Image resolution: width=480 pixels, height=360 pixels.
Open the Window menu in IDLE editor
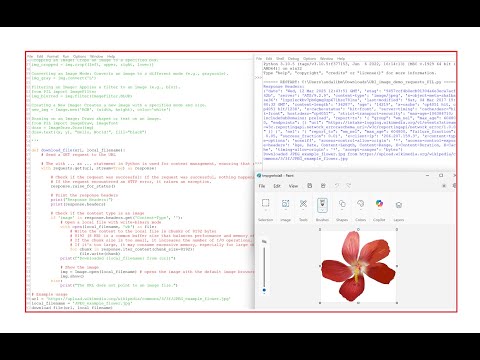97,57
